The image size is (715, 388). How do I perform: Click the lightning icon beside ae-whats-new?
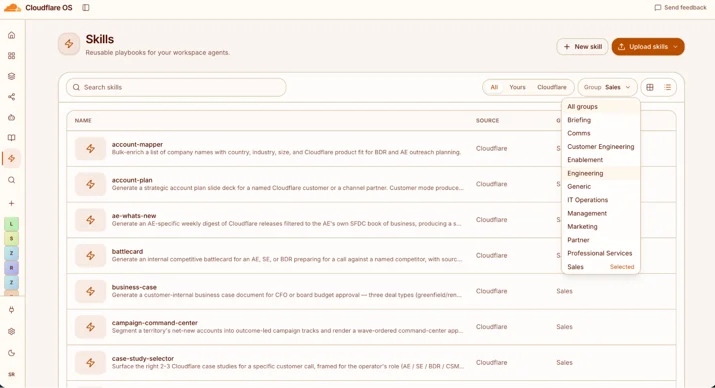(90, 220)
